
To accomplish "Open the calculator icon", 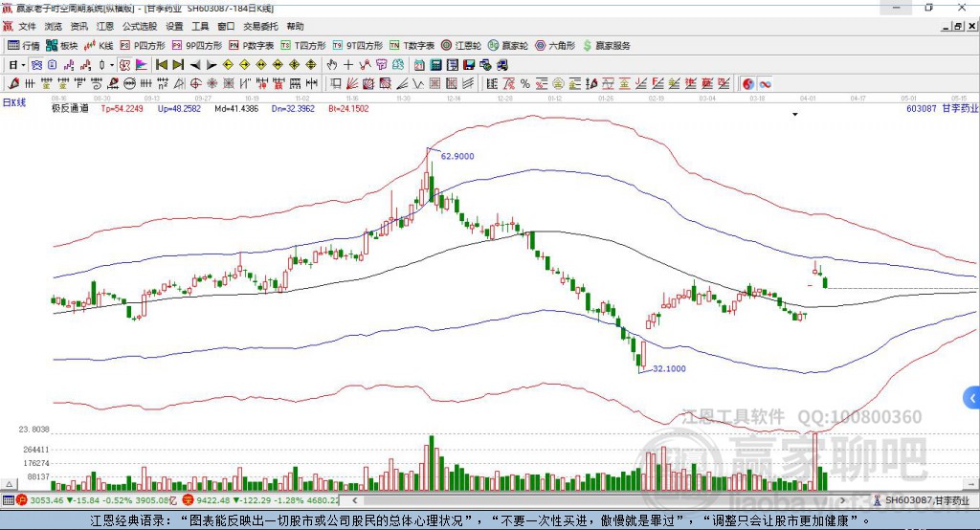I will click(x=436, y=64).
